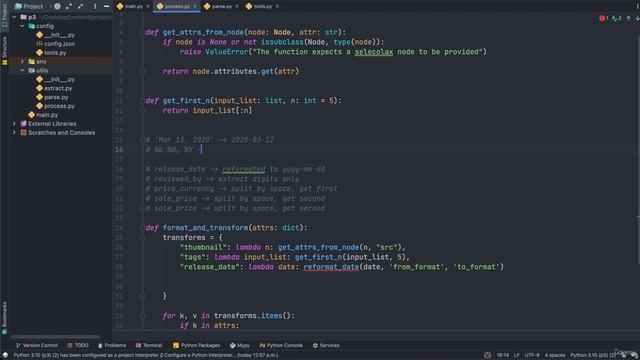
Task: Collapse the p3 root project folder
Action: point(15,17)
